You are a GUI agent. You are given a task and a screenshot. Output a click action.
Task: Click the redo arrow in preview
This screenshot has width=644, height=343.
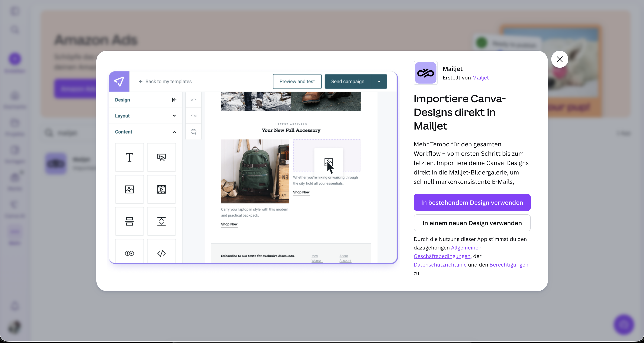click(x=193, y=116)
